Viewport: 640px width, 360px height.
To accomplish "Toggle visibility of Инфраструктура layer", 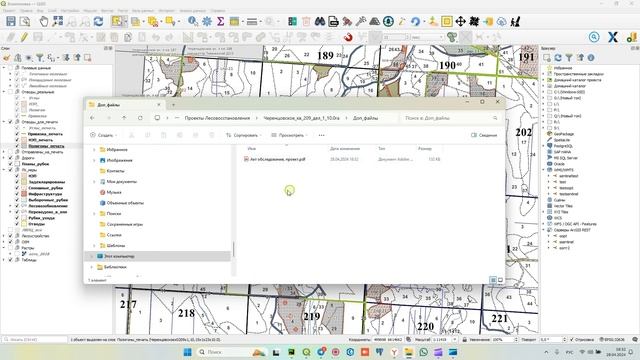I will [17, 194].
